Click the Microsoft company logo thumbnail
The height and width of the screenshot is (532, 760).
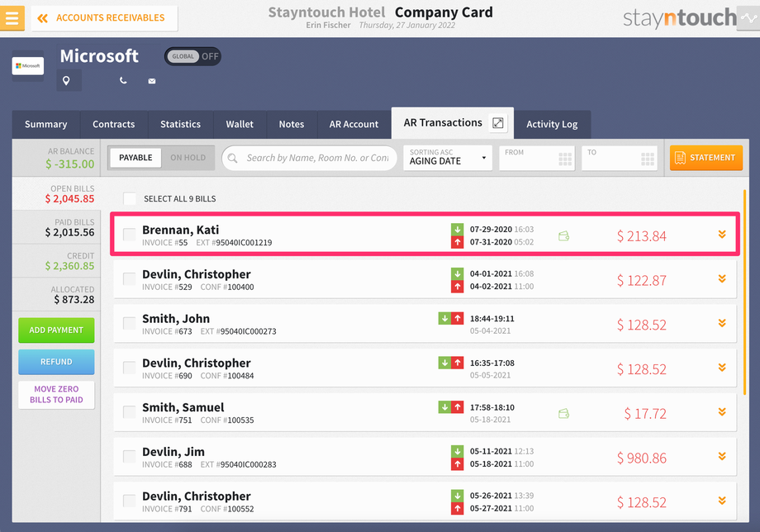coord(28,66)
